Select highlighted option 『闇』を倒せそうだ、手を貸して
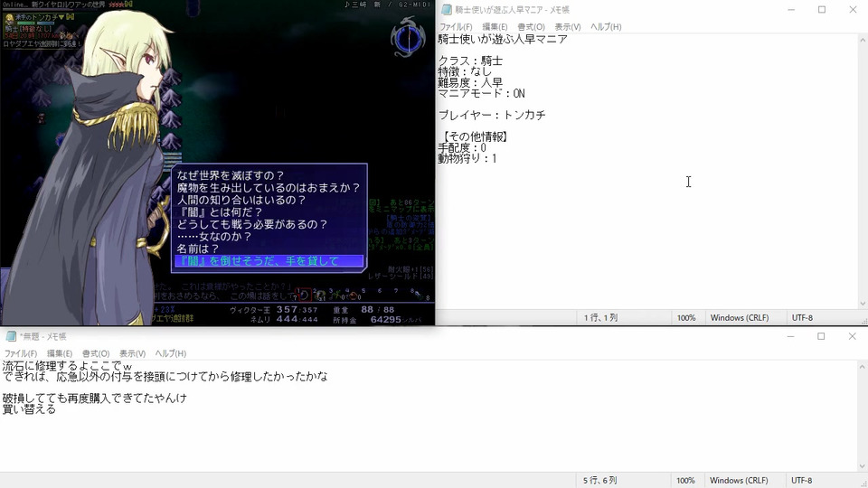Image resolution: width=868 pixels, height=488 pixels. 269,260
